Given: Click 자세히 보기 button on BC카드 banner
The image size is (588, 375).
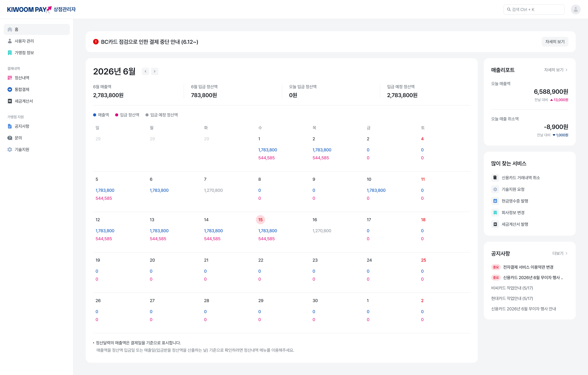Looking at the screenshot, I should 555,42.
